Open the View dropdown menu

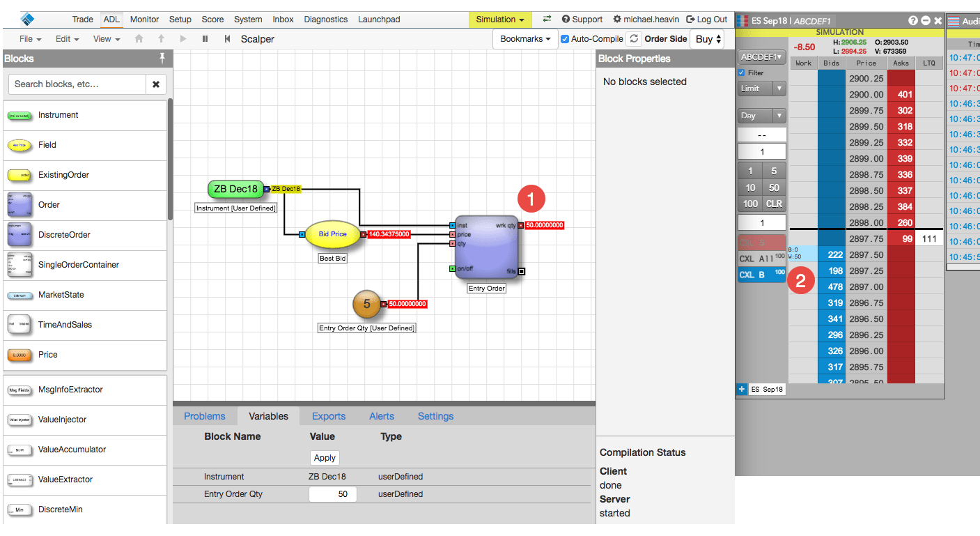pyautogui.click(x=107, y=39)
